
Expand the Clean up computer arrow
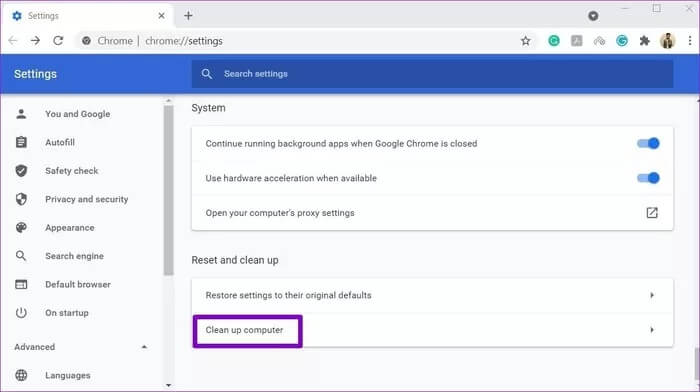point(652,330)
